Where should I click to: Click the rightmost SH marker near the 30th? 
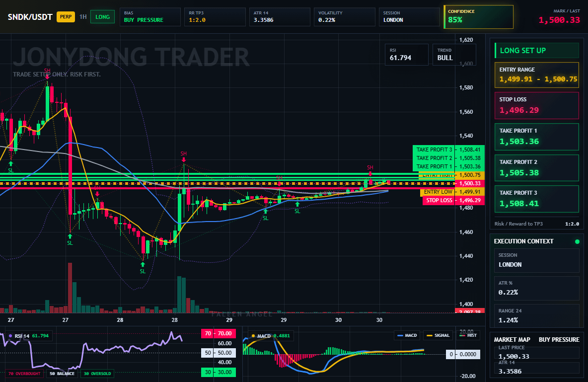[370, 167]
